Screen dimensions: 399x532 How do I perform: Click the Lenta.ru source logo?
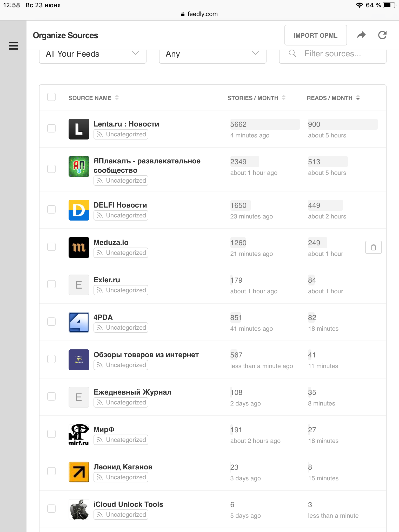(79, 129)
